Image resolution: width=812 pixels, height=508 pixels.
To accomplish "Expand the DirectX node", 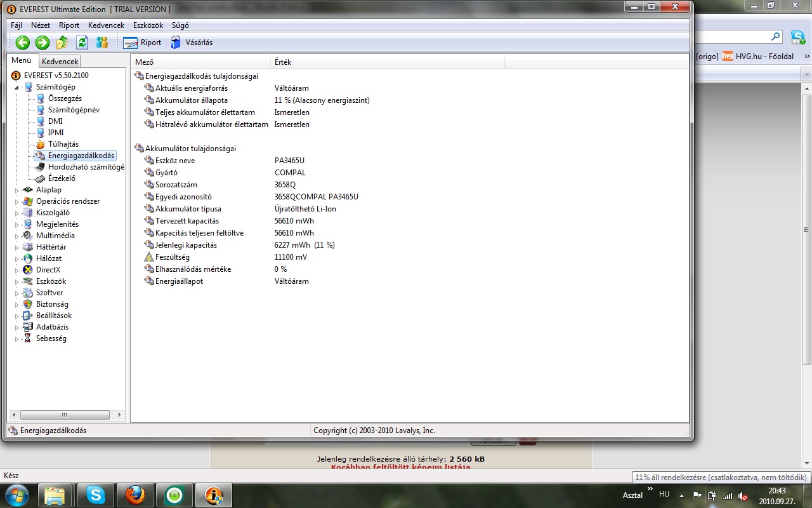I will [x=18, y=270].
